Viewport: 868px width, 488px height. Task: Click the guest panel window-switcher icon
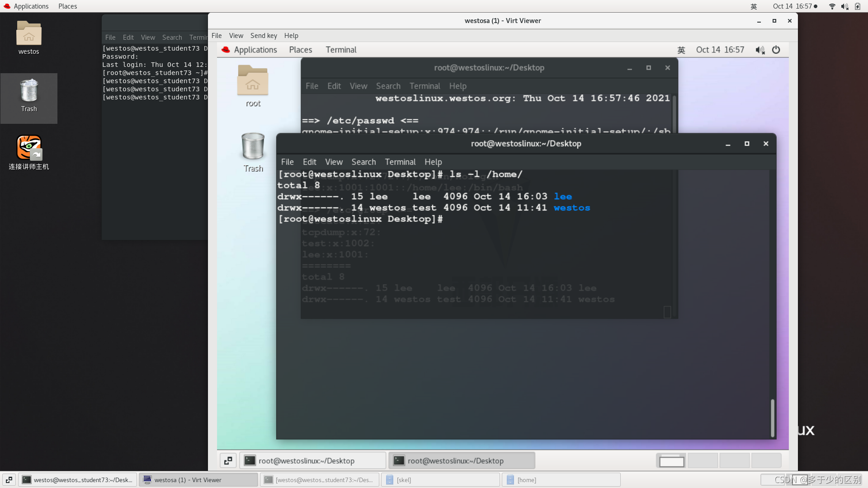click(x=228, y=460)
